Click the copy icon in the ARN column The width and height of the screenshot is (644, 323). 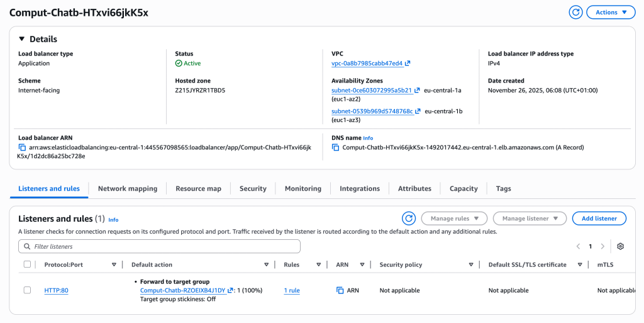point(340,290)
